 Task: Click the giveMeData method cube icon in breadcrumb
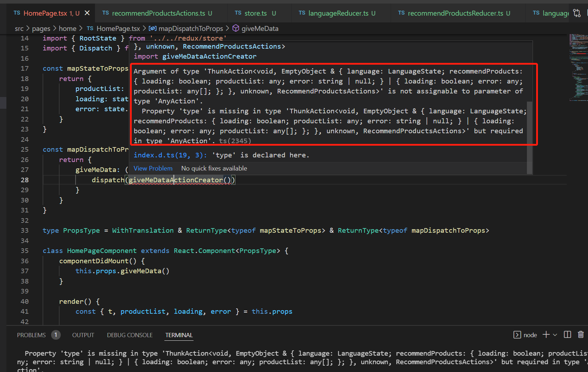click(236, 28)
